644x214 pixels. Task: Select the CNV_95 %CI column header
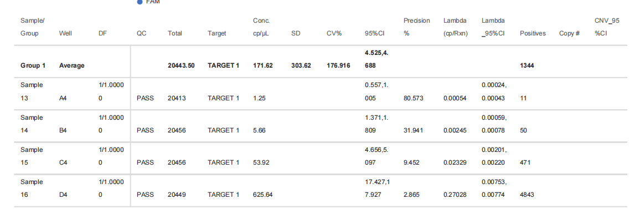tap(607, 27)
